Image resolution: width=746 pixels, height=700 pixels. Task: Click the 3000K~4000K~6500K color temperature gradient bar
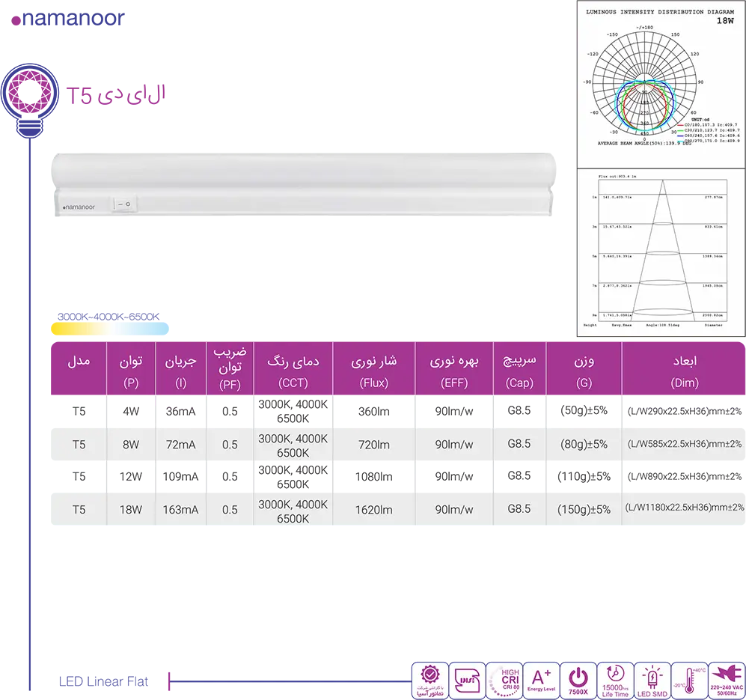pyautogui.click(x=109, y=328)
